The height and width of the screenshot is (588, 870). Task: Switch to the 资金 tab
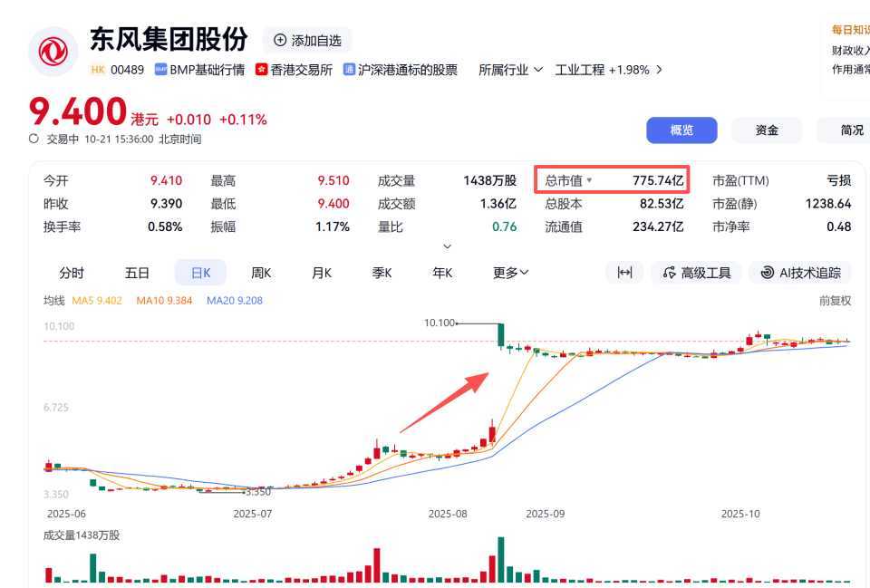[x=767, y=130]
